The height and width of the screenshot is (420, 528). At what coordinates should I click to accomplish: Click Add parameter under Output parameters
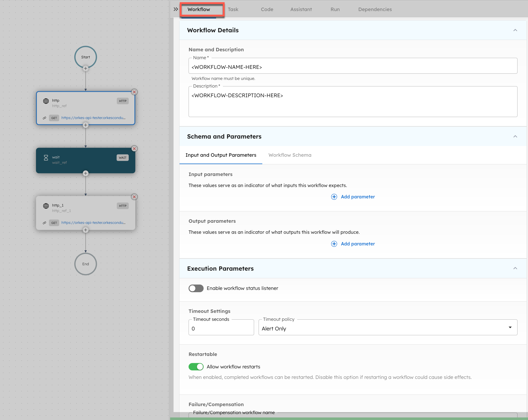(358, 244)
